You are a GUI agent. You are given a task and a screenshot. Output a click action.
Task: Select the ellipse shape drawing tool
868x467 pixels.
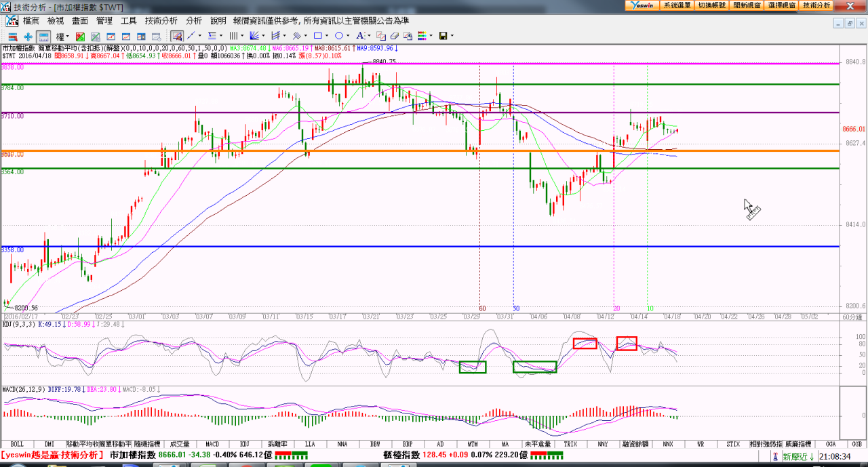(x=339, y=36)
